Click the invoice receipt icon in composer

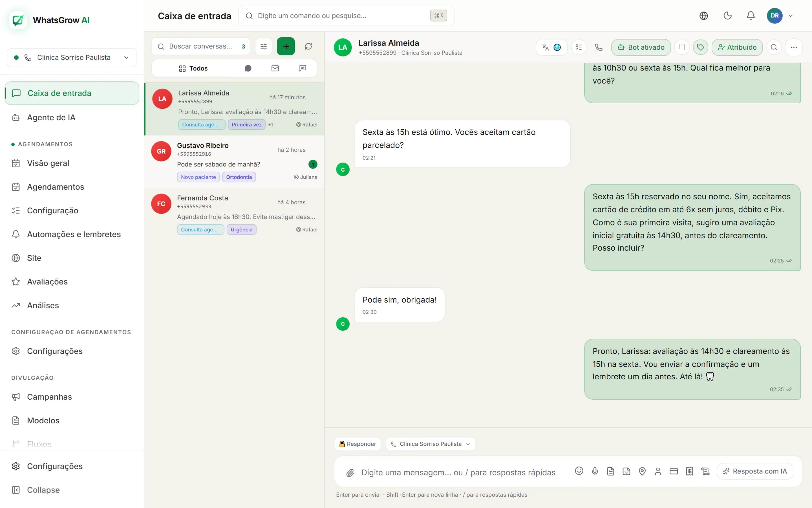[689, 471]
